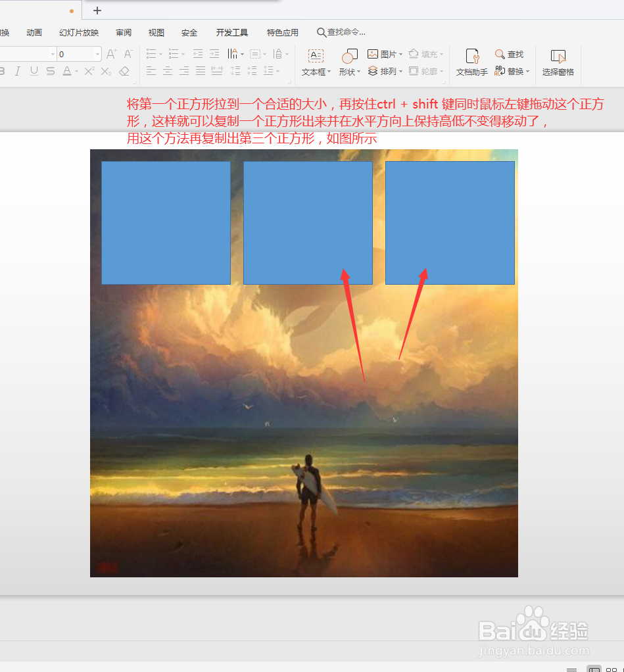Open 文档助手 document assistant

tap(472, 62)
